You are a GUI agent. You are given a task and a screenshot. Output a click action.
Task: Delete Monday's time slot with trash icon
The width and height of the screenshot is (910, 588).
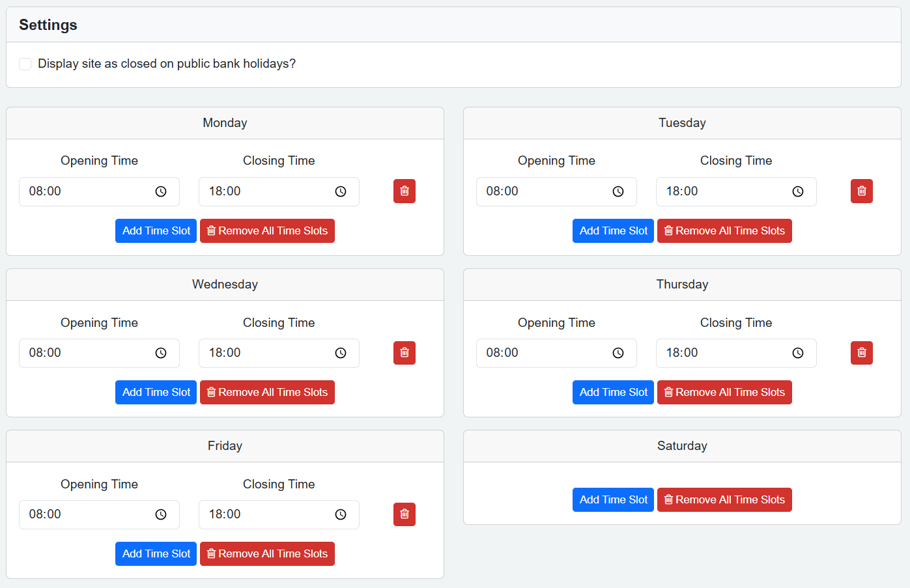pos(404,191)
